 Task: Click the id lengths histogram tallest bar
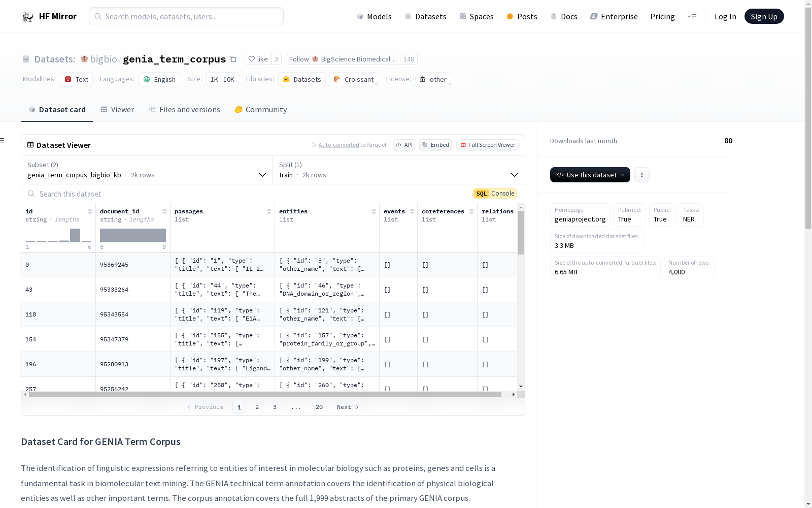click(75, 235)
